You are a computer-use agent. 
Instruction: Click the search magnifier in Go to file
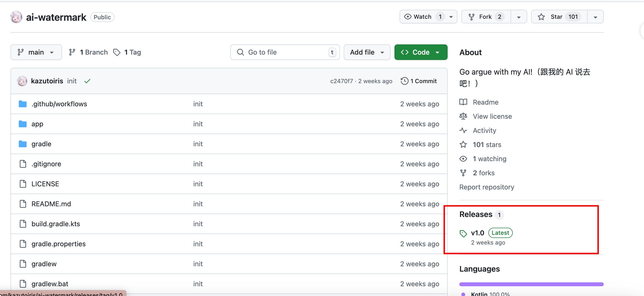(x=240, y=52)
